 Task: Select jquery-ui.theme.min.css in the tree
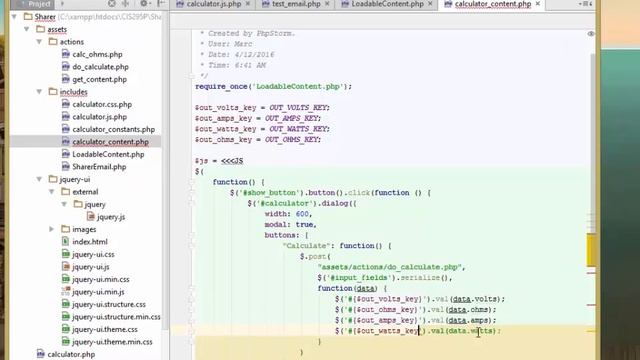[x=112, y=342]
